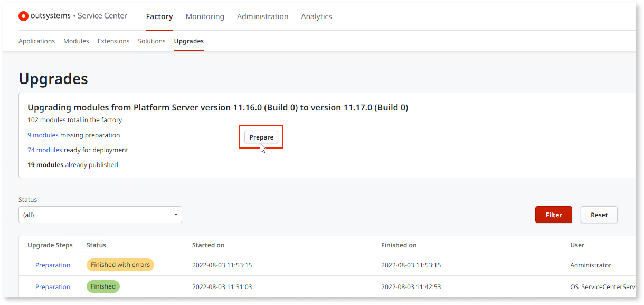Click the 'Finished' green status badge

click(103, 286)
